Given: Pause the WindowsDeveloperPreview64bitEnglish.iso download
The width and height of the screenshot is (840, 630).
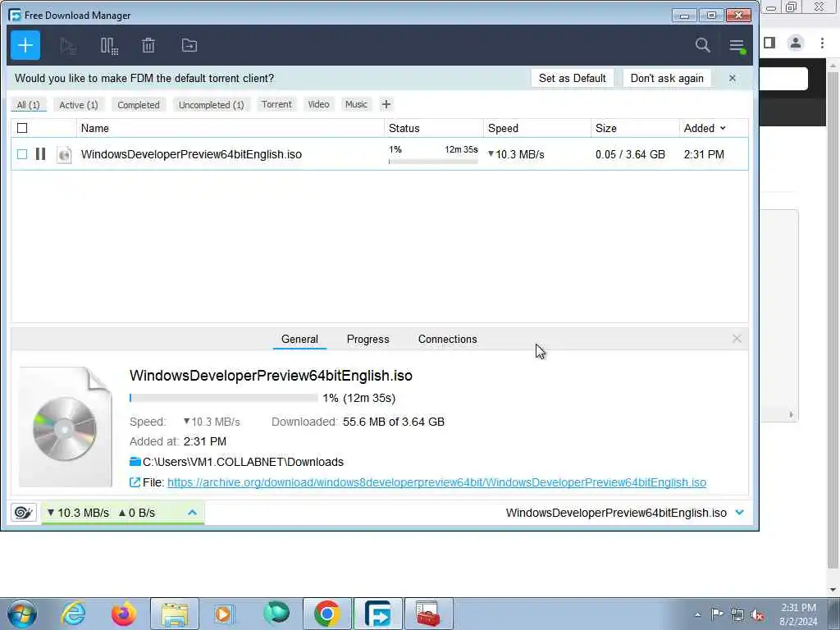Looking at the screenshot, I should 40,154.
